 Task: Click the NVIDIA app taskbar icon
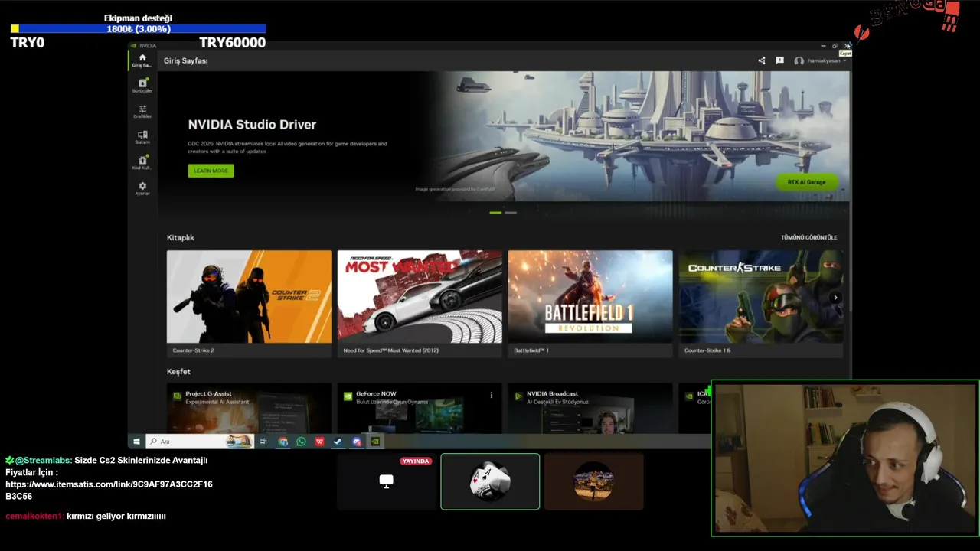point(375,442)
